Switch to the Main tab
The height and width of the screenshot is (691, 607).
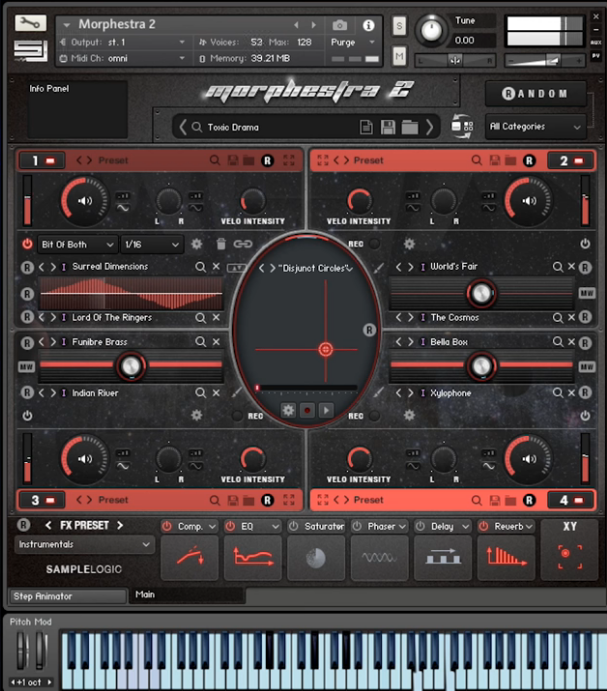187,595
